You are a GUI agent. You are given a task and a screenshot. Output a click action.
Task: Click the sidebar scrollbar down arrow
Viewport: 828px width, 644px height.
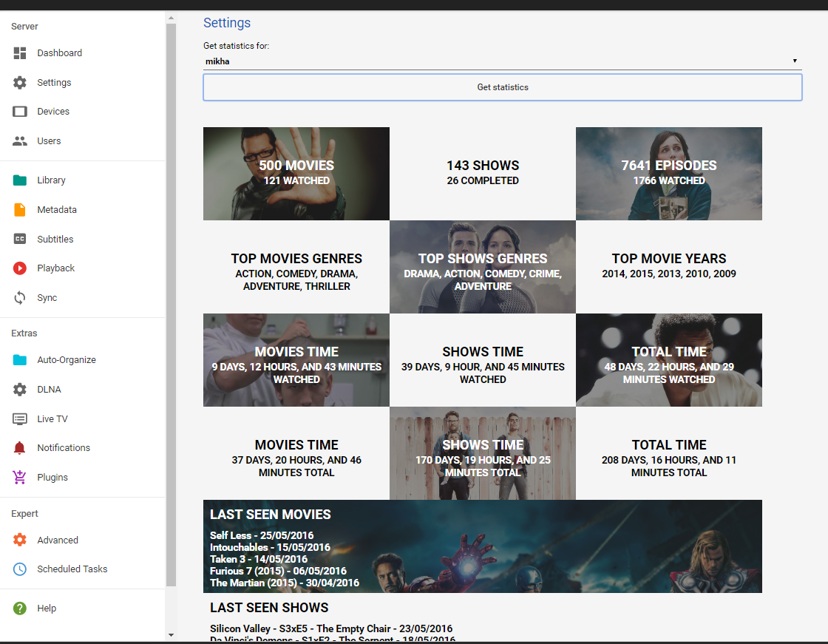(171, 635)
